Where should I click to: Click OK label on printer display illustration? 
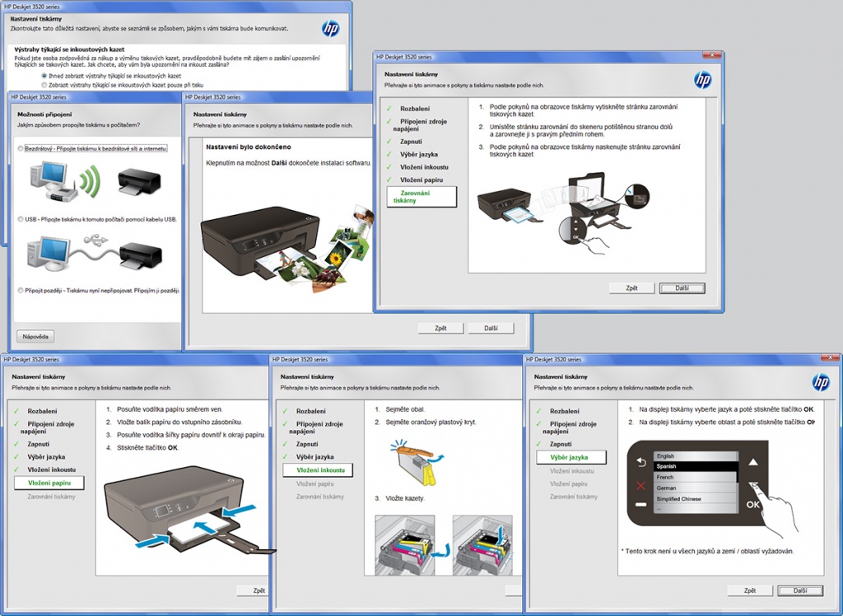click(752, 504)
